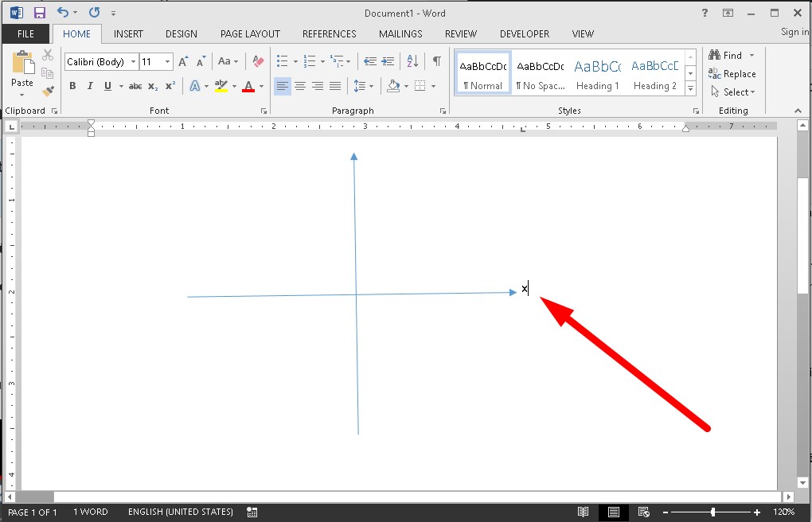
Task: Click the zoom slider handle in status bar
Action: pyautogui.click(x=712, y=512)
